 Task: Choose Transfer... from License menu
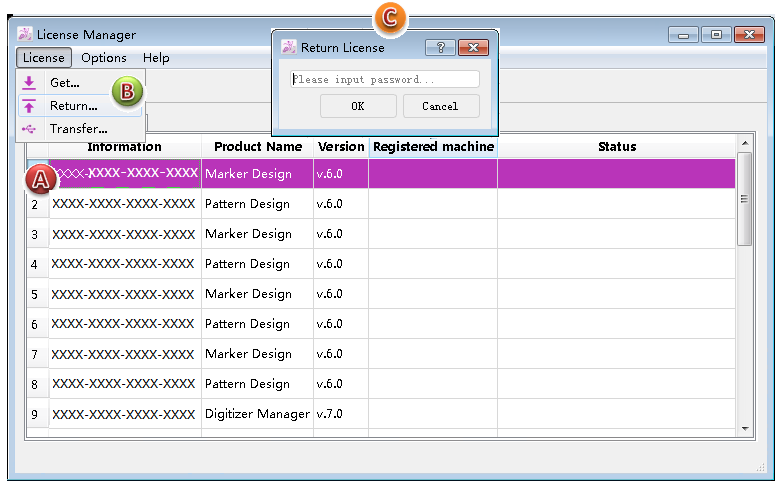78,129
